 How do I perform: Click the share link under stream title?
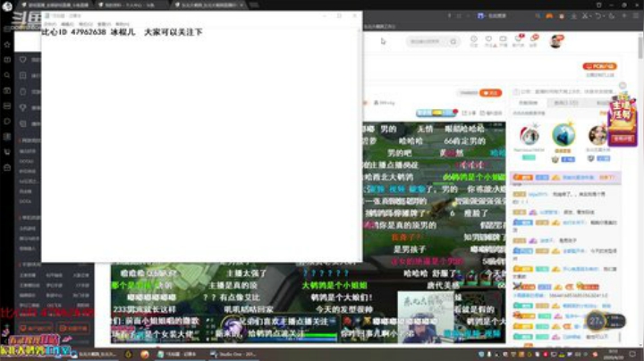(x=469, y=113)
